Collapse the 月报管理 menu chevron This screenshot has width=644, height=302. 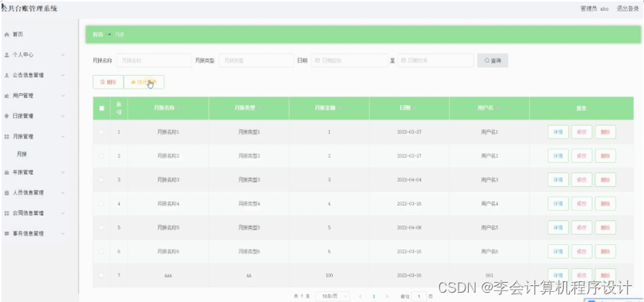point(63,137)
